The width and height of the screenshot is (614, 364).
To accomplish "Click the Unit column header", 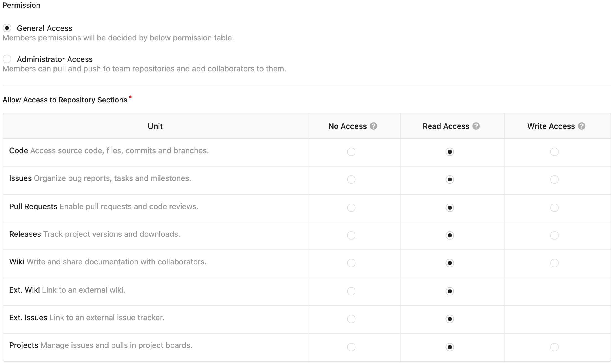I will tap(155, 126).
